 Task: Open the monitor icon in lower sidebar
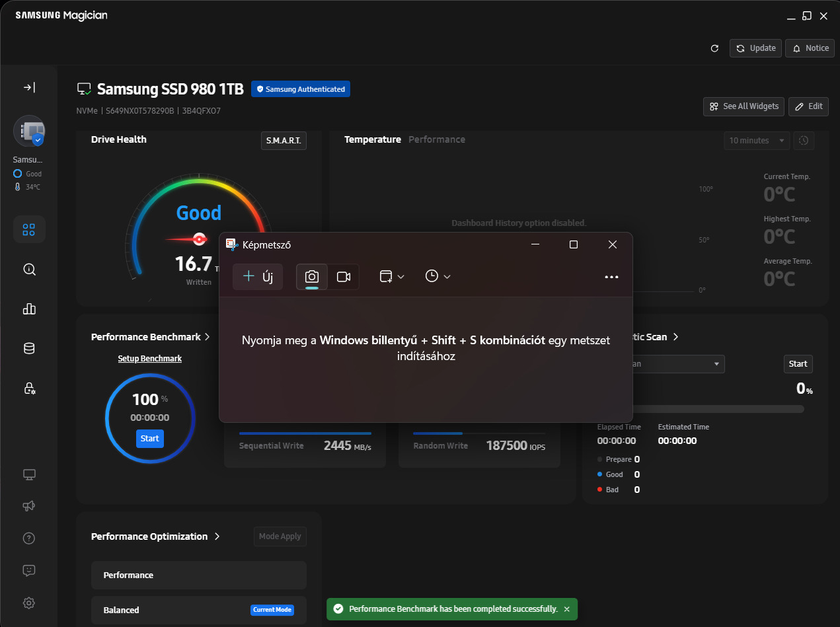pos(29,474)
